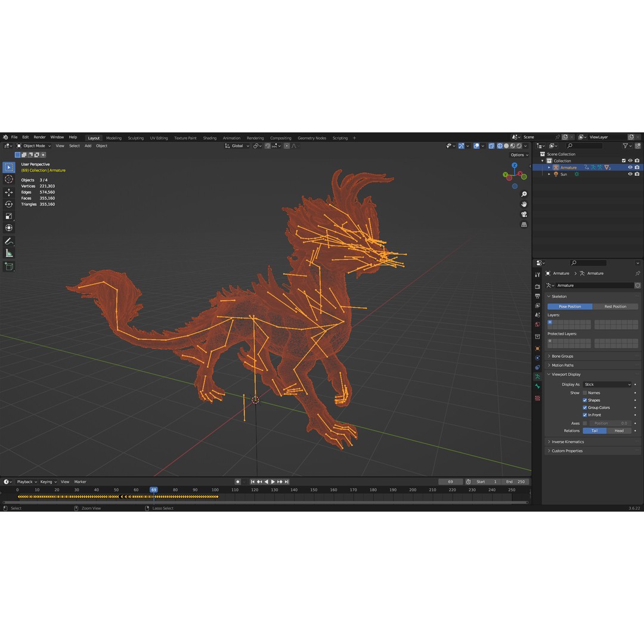Screen dimensions: 644x644
Task: Open the Render menu
Action: [x=39, y=137]
